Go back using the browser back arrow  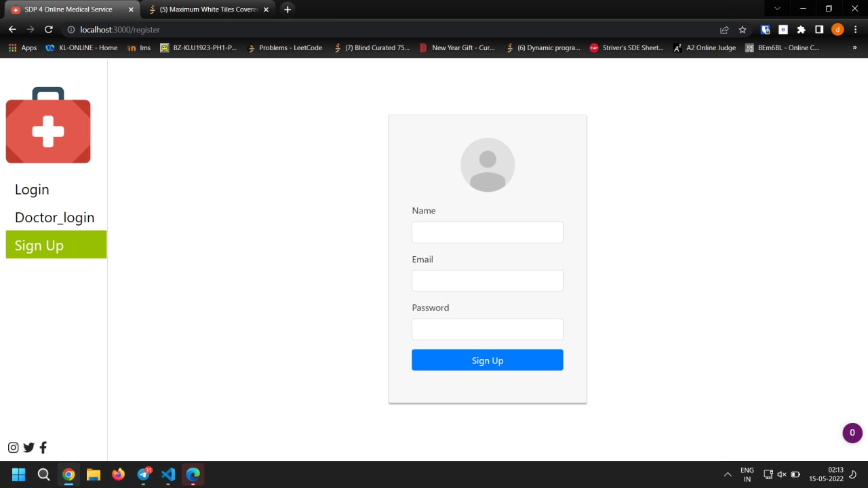12,29
